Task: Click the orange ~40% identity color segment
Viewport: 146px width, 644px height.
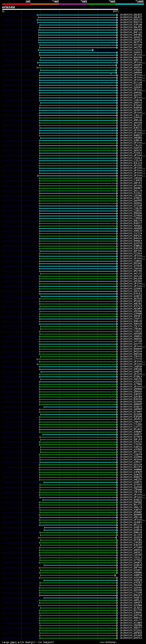Action: tap(45, 4)
